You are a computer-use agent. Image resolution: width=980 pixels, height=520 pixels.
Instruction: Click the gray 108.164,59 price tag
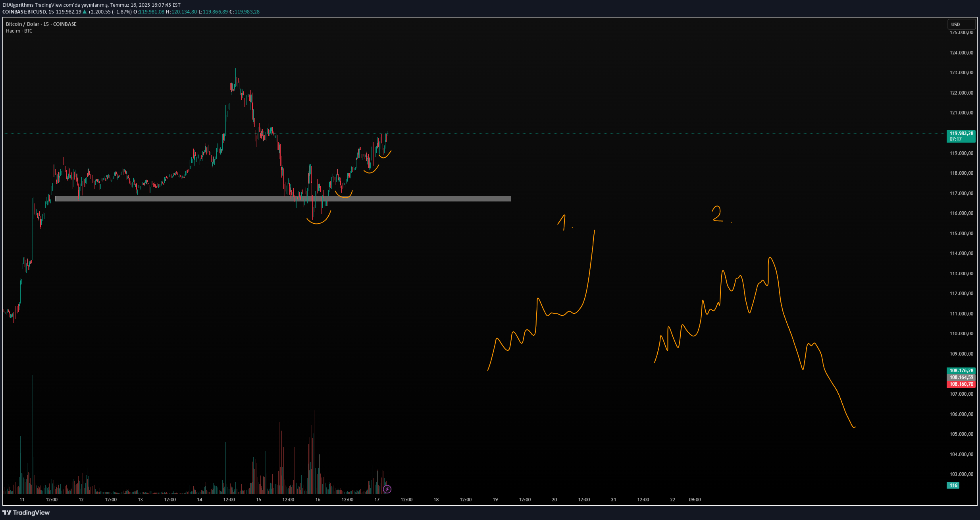coord(961,377)
